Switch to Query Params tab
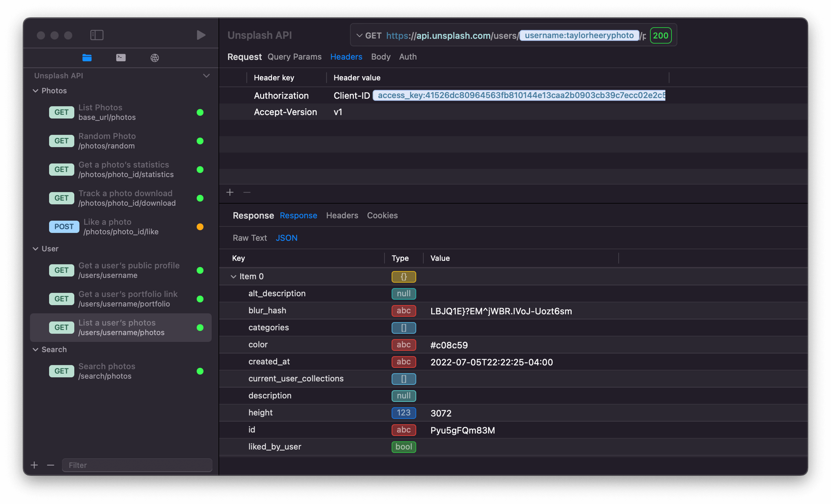This screenshot has height=504, width=831. 295,57
